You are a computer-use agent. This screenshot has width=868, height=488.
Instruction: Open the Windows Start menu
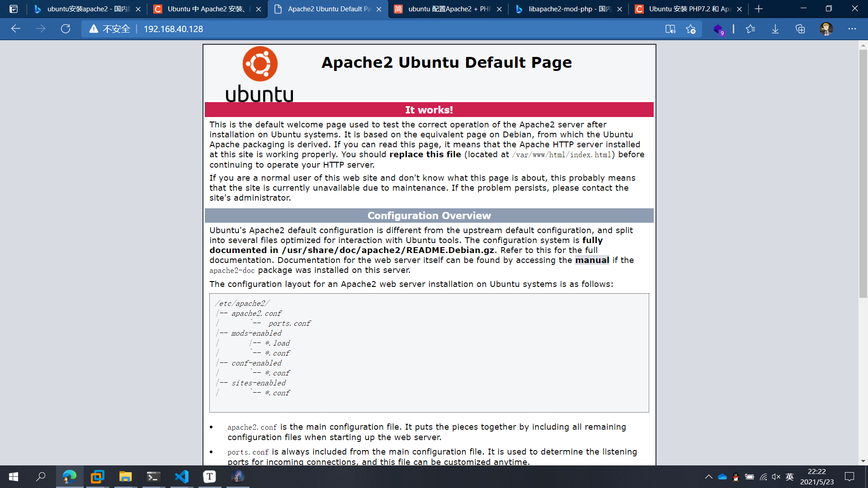(14, 477)
